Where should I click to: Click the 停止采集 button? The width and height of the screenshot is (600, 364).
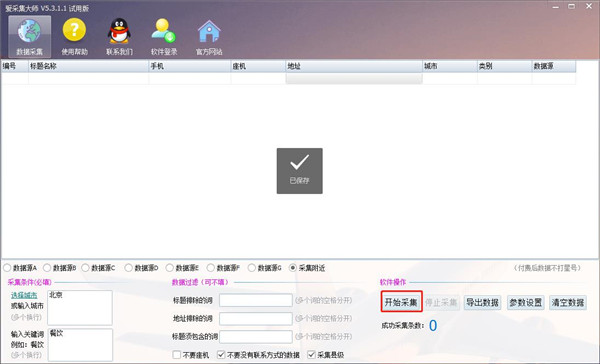tap(441, 302)
